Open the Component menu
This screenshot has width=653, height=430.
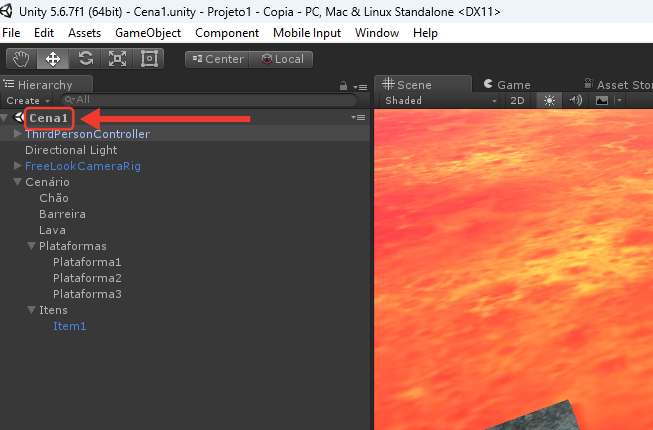(x=227, y=33)
